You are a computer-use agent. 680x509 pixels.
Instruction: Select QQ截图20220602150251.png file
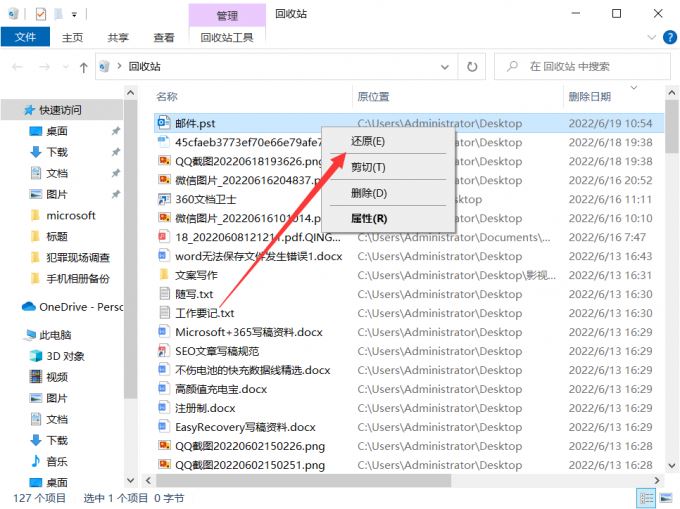click(x=250, y=465)
